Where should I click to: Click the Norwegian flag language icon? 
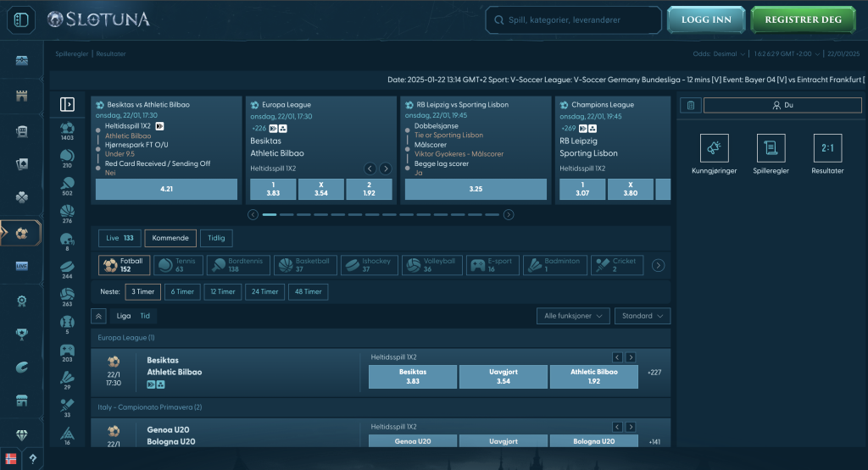pyautogui.click(x=10, y=459)
